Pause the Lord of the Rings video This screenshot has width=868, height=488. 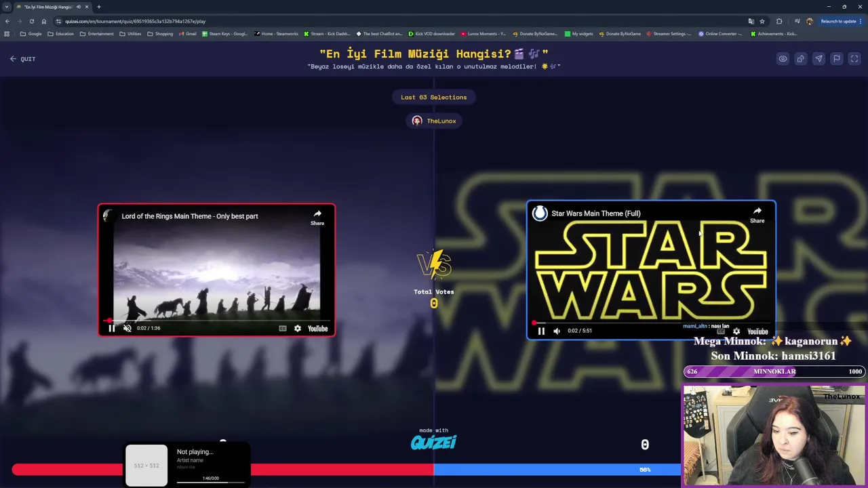click(112, 329)
